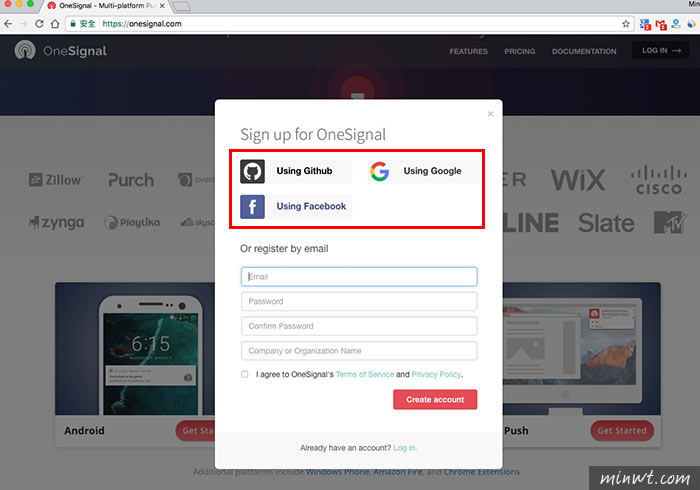This screenshot has width=700, height=490.
Task: Click the Android phone preview image
Action: tap(151, 355)
